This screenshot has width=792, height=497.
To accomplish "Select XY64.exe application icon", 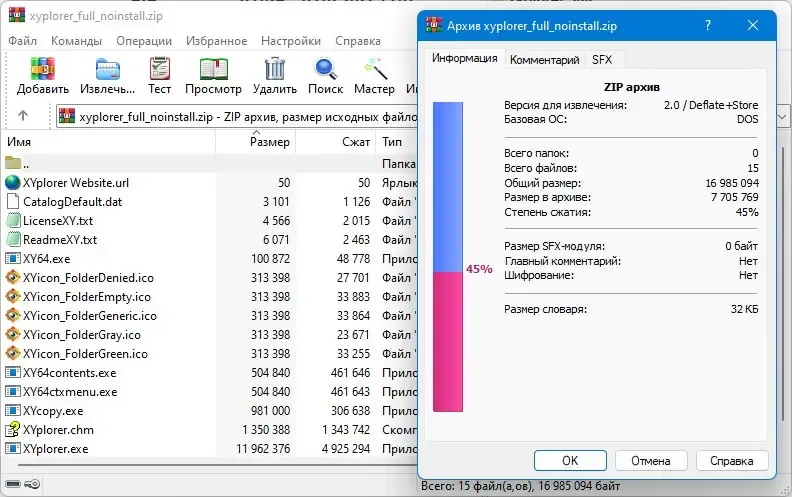I will (x=13, y=259).
